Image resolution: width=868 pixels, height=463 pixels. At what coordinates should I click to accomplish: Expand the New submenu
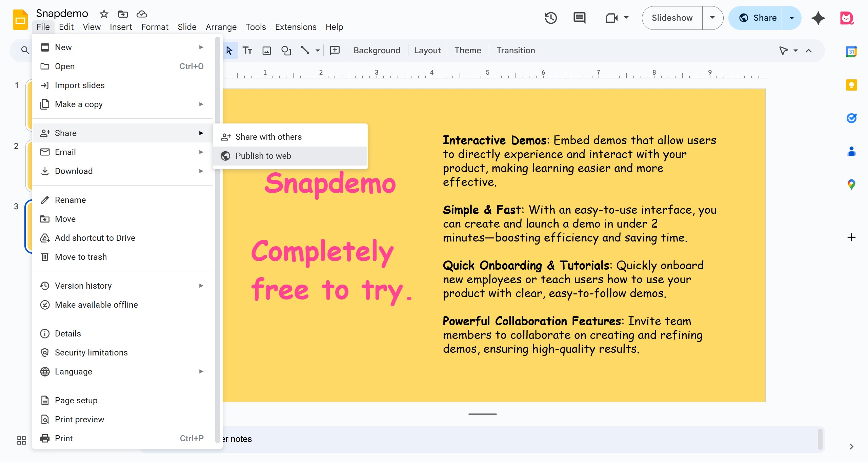click(x=123, y=47)
